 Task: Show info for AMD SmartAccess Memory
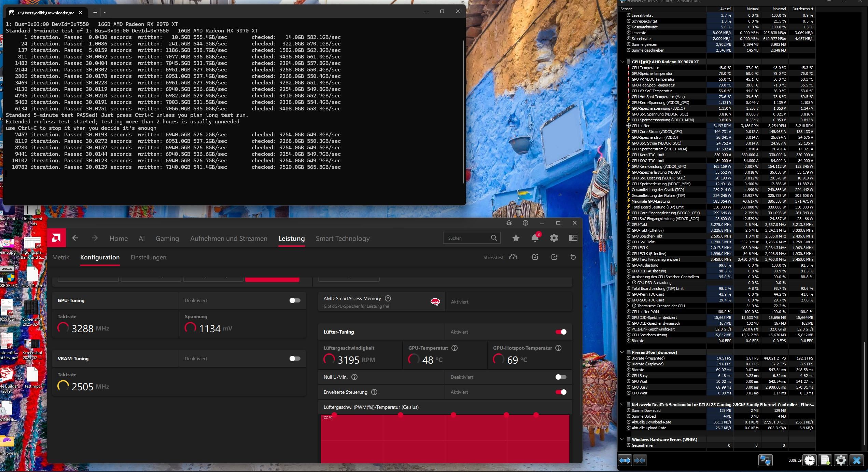[x=388, y=298]
